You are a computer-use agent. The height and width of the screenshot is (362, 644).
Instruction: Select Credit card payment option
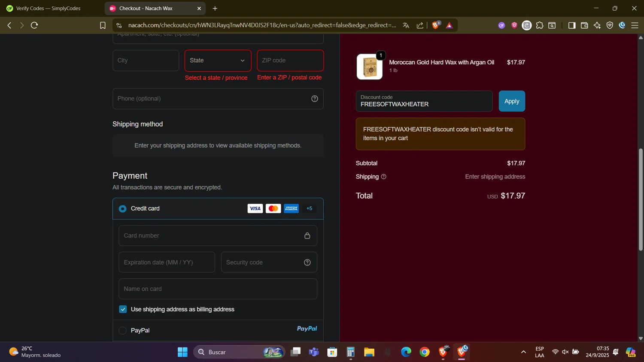click(123, 209)
